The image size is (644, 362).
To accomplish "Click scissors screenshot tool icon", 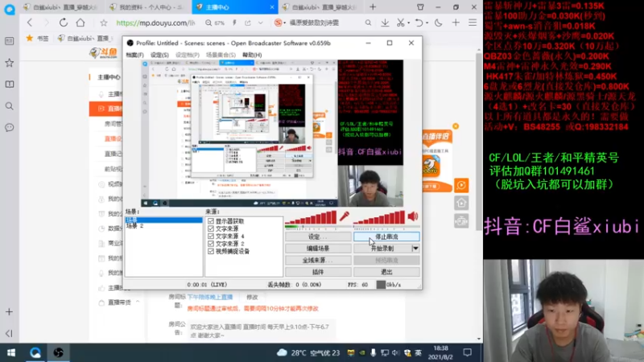I will 400,23.
